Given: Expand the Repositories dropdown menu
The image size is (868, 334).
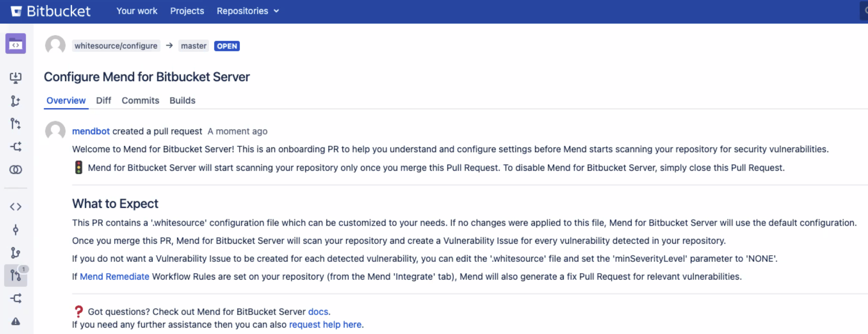Looking at the screenshot, I should point(248,11).
